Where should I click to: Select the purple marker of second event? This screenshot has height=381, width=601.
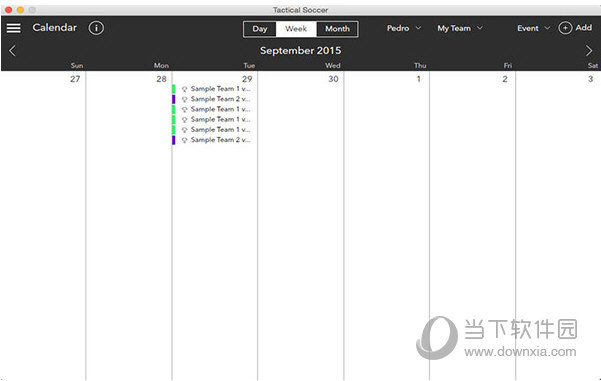[x=174, y=99]
